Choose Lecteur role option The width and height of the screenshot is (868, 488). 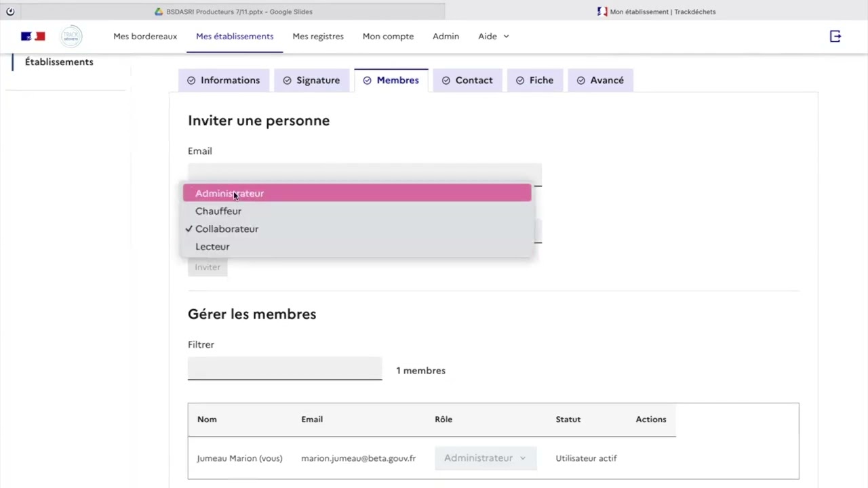point(357,246)
